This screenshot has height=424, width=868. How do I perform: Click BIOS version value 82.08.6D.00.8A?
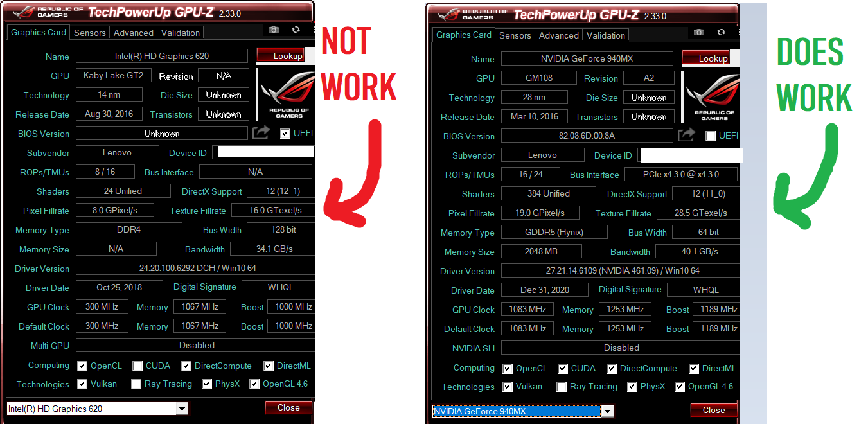click(587, 136)
